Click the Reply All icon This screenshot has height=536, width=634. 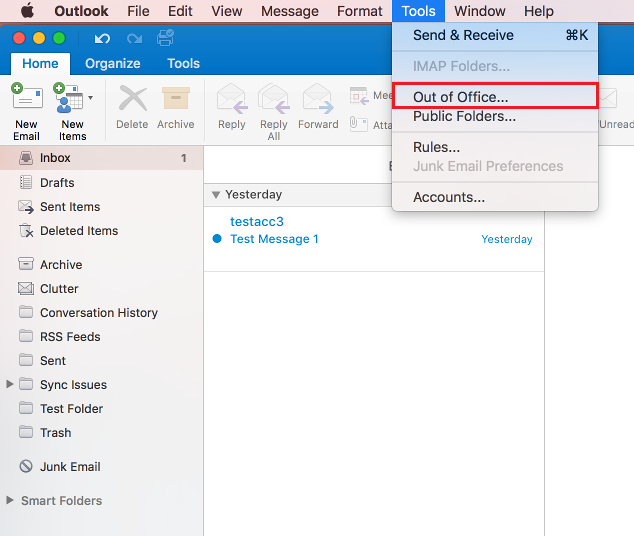point(274,98)
